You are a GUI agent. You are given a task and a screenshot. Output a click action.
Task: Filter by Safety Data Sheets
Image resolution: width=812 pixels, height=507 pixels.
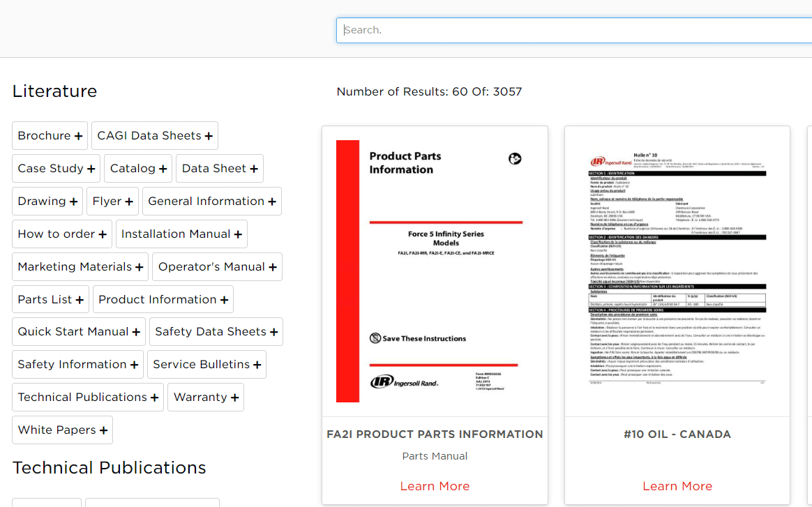(216, 331)
